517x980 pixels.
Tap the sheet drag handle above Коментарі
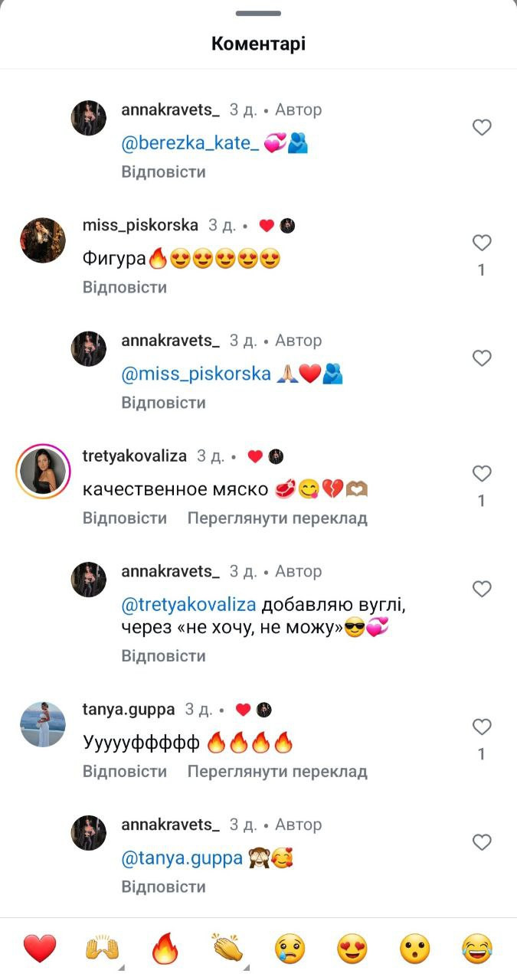click(258, 13)
